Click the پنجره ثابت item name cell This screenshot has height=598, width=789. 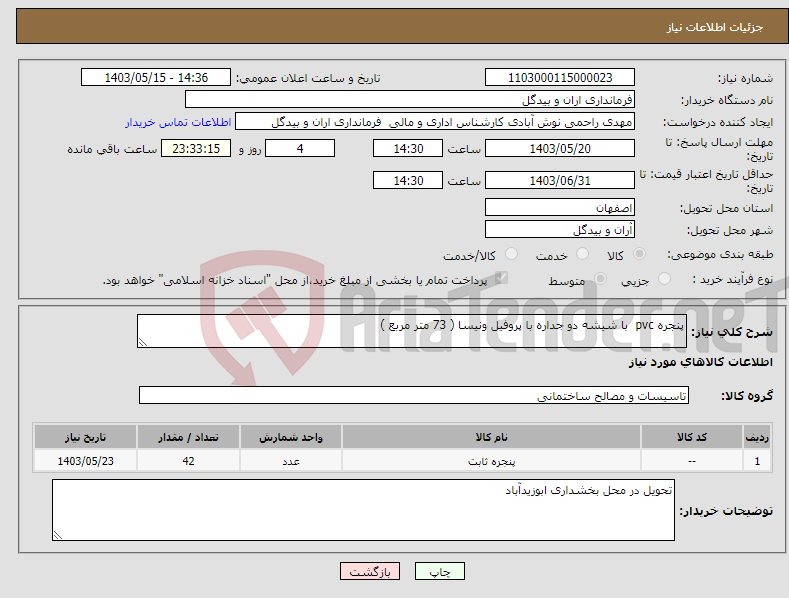click(491, 461)
